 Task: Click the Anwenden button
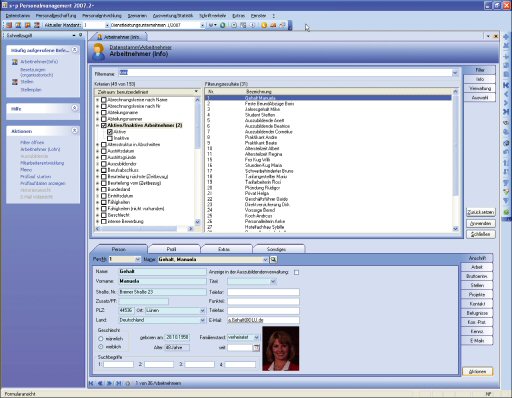480,223
